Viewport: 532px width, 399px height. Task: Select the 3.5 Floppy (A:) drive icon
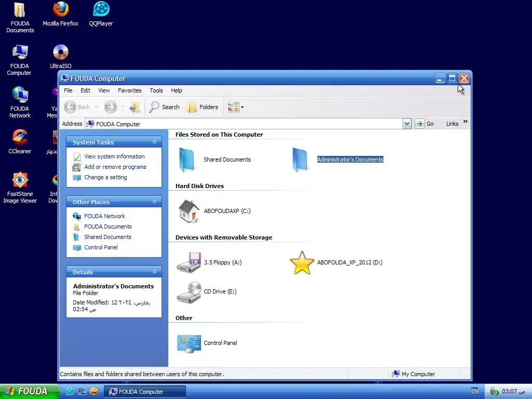click(189, 262)
